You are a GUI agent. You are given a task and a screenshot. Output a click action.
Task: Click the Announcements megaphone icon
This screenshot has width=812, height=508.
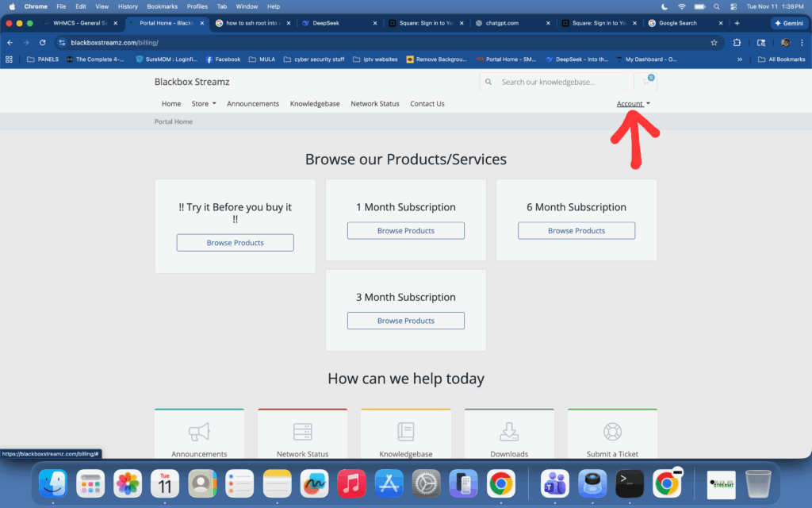pyautogui.click(x=199, y=432)
